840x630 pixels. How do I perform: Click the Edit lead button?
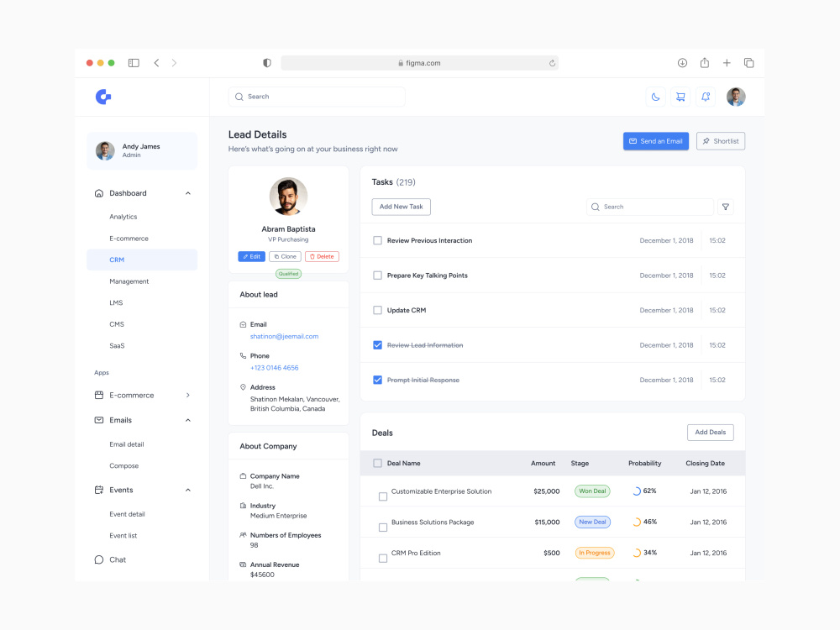coord(251,256)
